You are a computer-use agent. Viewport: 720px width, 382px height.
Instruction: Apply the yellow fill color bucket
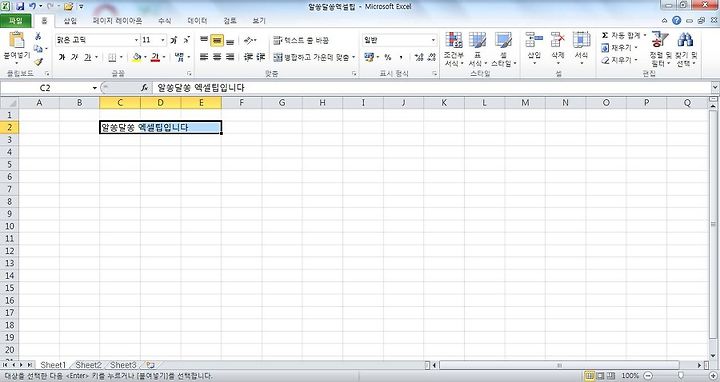click(x=136, y=57)
